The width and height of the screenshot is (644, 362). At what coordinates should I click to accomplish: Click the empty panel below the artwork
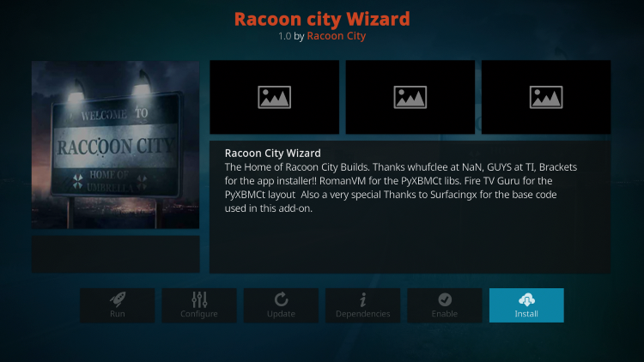[x=116, y=254]
